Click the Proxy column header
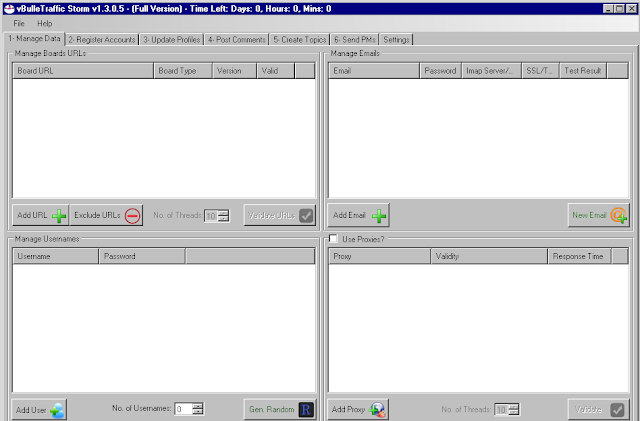The width and height of the screenshot is (640, 421). coord(380,256)
